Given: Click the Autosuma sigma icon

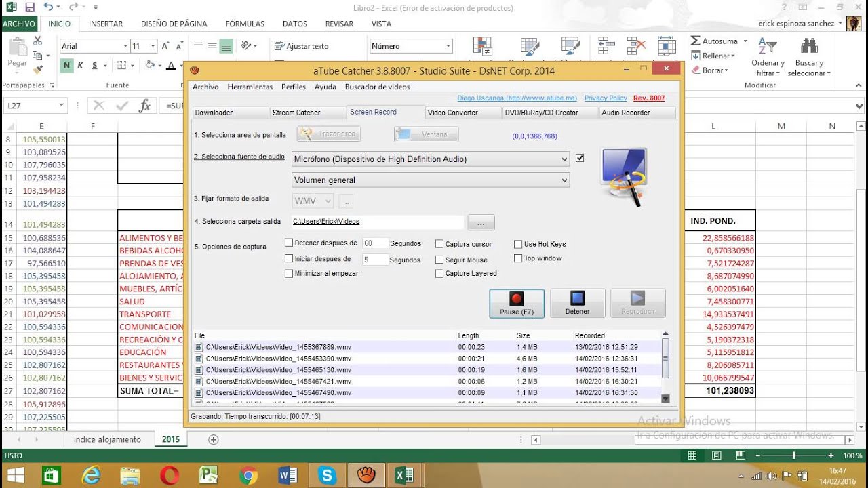Looking at the screenshot, I should click(696, 41).
